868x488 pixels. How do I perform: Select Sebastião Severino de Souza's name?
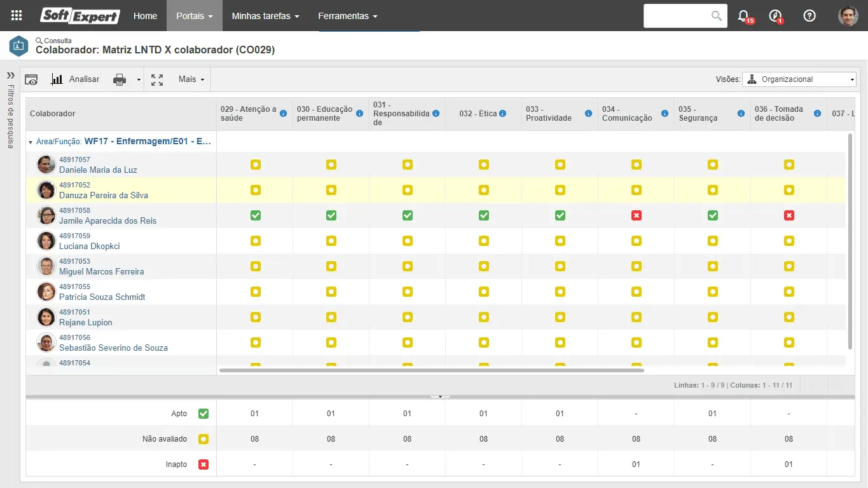pos(114,348)
